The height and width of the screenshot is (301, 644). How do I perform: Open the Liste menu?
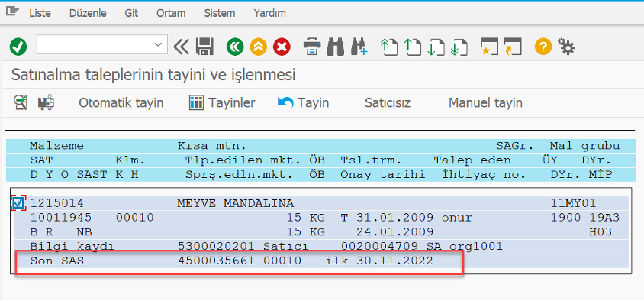(40, 13)
